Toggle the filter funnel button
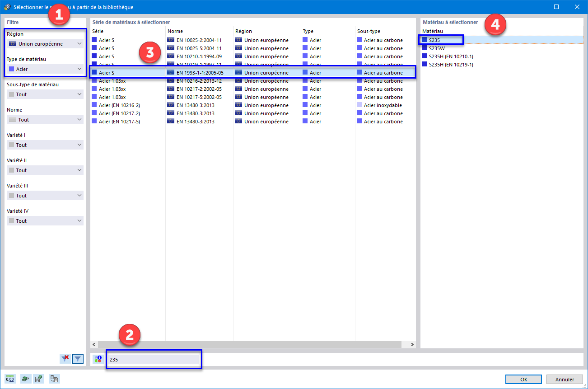The height and width of the screenshot is (389, 588). tap(78, 359)
